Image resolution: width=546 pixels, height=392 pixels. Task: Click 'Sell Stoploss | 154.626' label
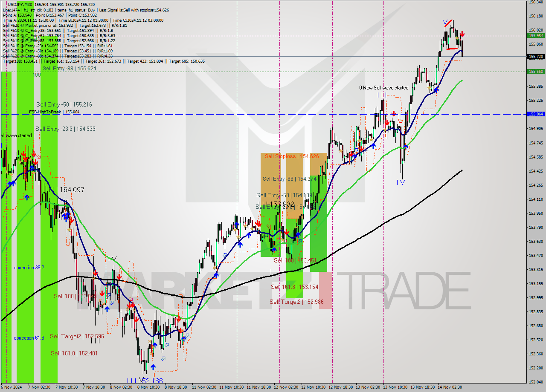(x=292, y=156)
